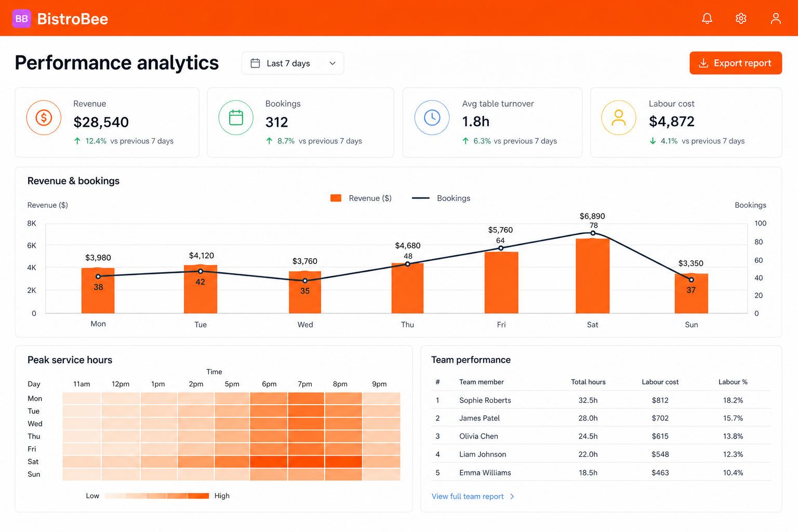Click the Labour cost column header
This screenshot has height=532, width=798.
(x=660, y=382)
